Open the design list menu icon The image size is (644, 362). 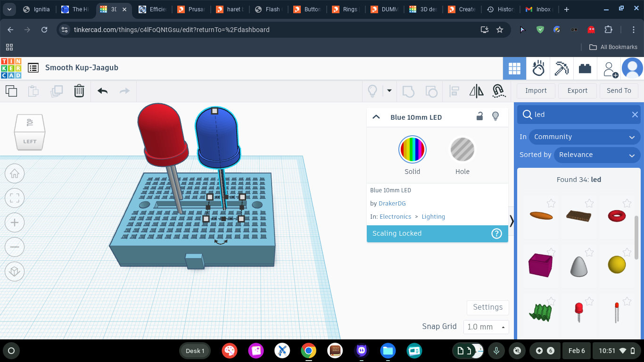pyautogui.click(x=33, y=68)
